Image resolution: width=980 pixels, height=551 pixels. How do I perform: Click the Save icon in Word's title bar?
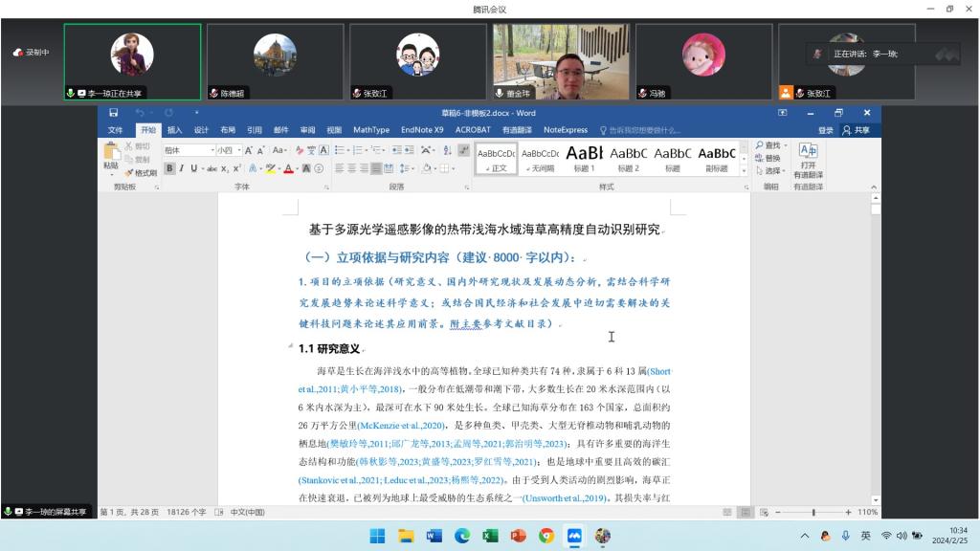point(114,113)
